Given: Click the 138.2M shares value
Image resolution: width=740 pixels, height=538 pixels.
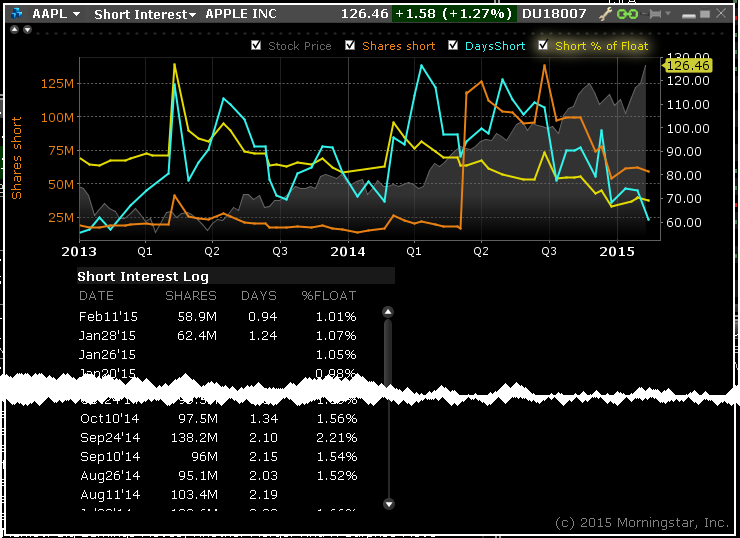Looking at the screenshot, I should point(194,437).
